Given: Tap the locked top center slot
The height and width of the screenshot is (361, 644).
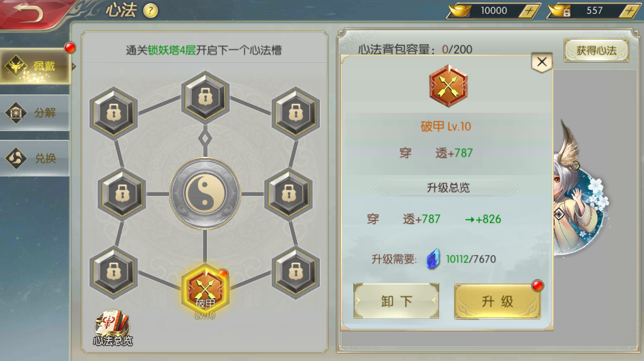Looking at the screenshot, I should click(x=205, y=98).
